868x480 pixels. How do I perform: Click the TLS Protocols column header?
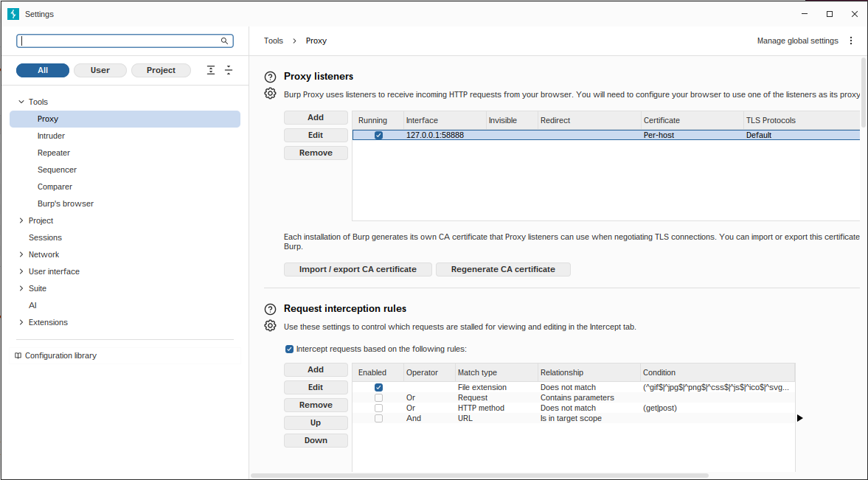pyautogui.click(x=802, y=120)
